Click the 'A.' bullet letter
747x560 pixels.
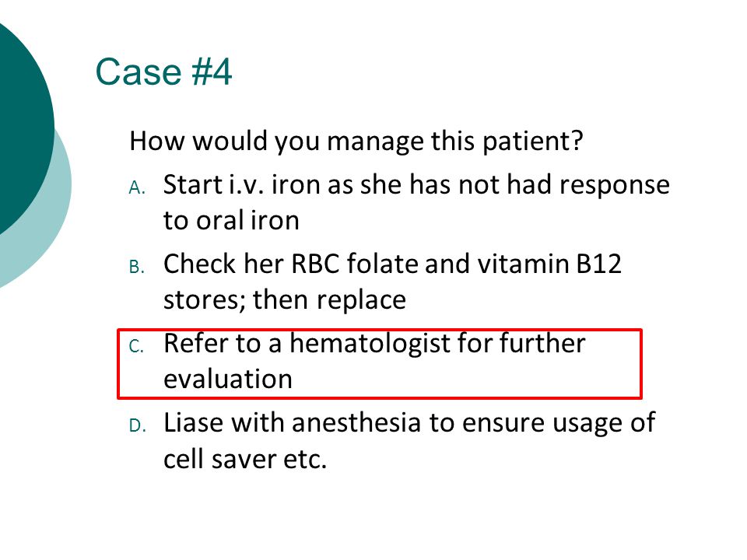[x=137, y=188]
